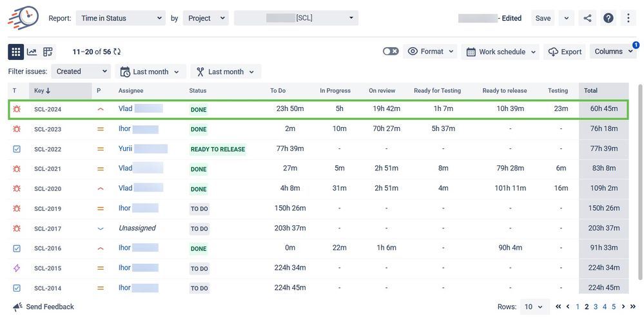Open the pivot table view

pyautogui.click(x=48, y=52)
